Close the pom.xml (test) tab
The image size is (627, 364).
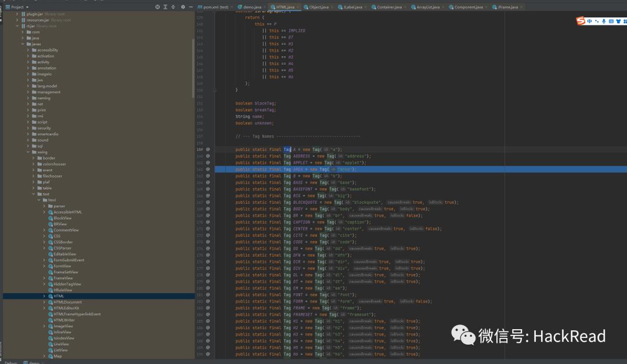(x=232, y=7)
